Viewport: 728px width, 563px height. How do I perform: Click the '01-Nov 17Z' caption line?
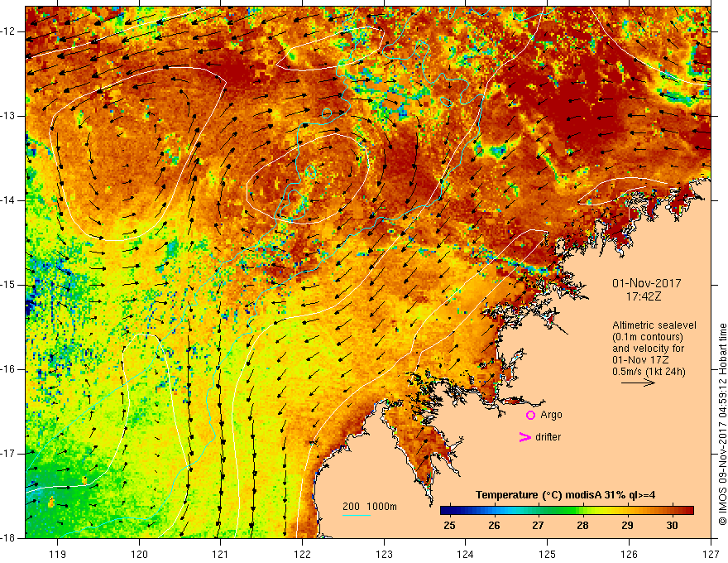click(639, 360)
